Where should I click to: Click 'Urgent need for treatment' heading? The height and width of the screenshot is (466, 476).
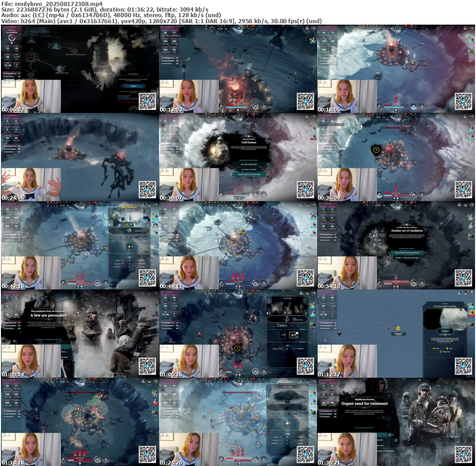364,403
